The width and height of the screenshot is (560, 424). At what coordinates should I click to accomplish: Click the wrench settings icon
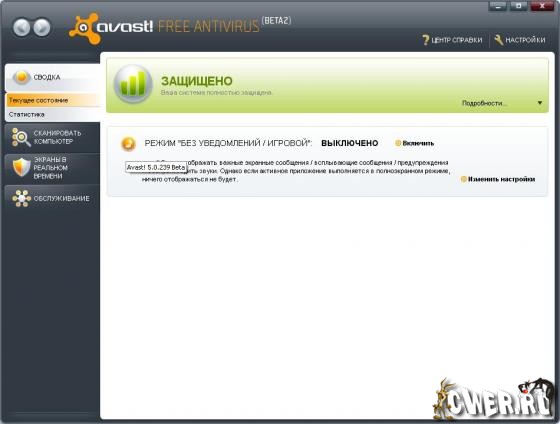pyautogui.click(x=499, y=40)
